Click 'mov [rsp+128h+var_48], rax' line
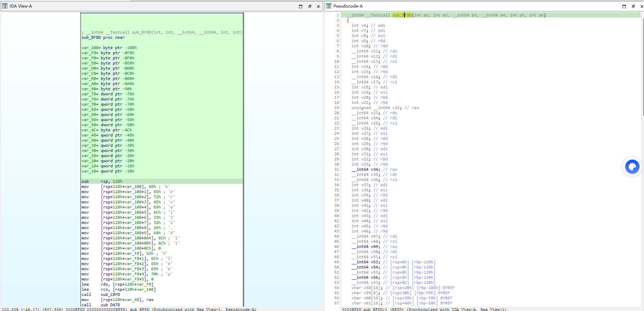 pos(118,300)
